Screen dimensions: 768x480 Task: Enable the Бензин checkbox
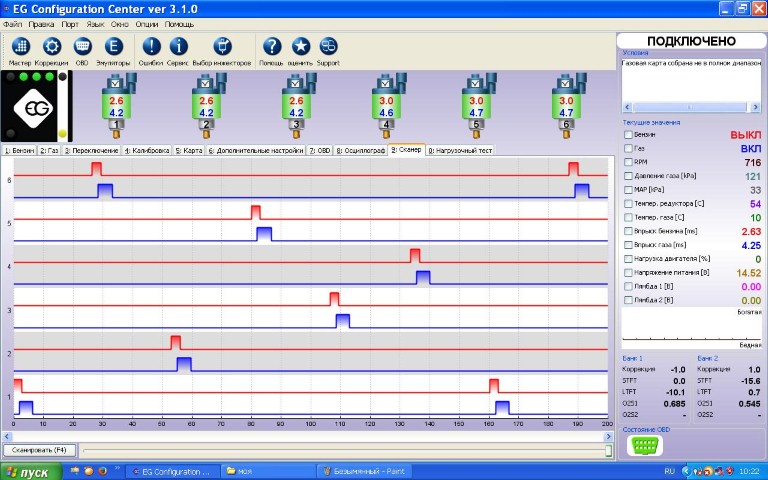click(628, 134)
